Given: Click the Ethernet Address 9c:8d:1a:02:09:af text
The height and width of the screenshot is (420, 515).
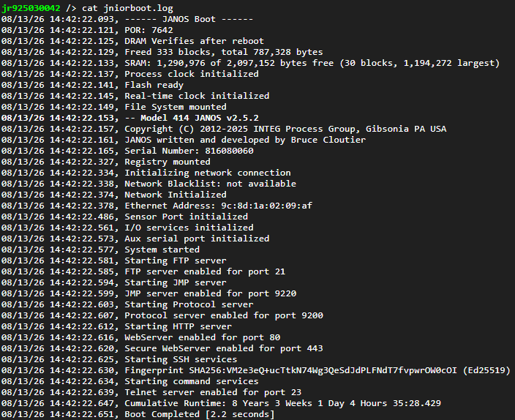Looking at the screenshot, I should [x=218, y=206].
